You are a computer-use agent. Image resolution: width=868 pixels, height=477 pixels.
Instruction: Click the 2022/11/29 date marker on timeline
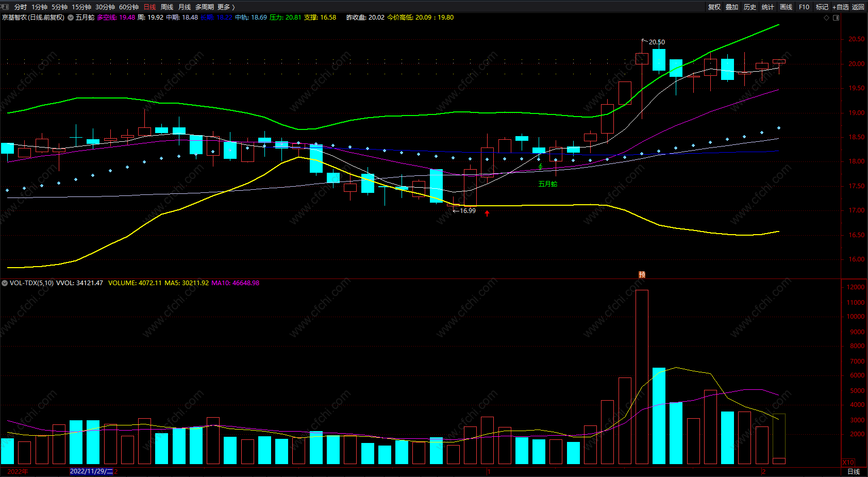[91, 471]
